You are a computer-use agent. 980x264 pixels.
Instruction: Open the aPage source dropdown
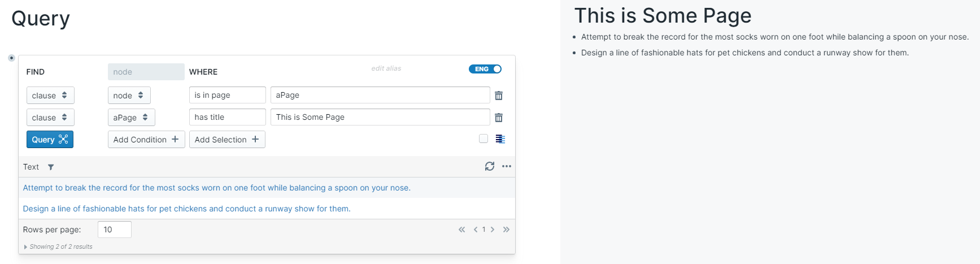coord(131,118)
